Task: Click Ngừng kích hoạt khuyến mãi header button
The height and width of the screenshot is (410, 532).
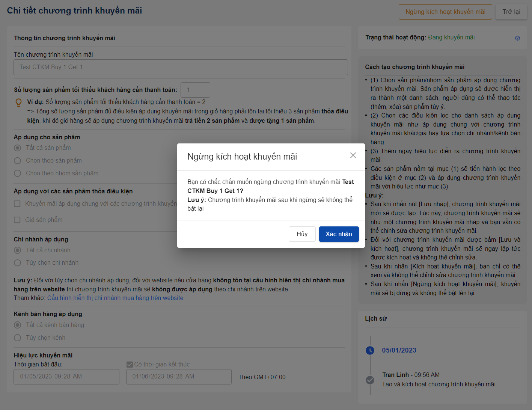Action: (x=445, y=12)
